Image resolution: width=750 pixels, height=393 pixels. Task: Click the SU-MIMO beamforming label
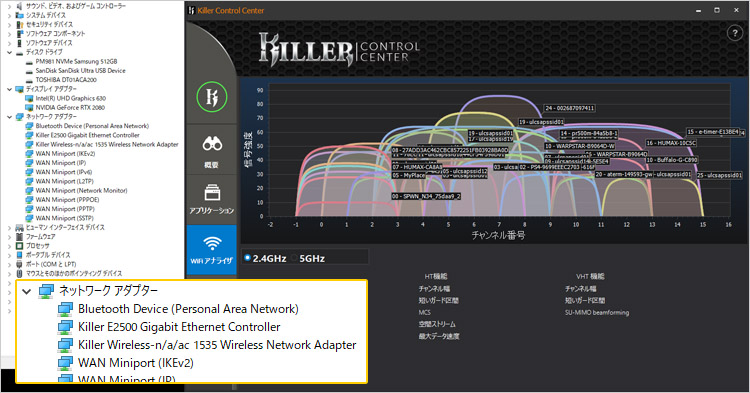point(597,313)
